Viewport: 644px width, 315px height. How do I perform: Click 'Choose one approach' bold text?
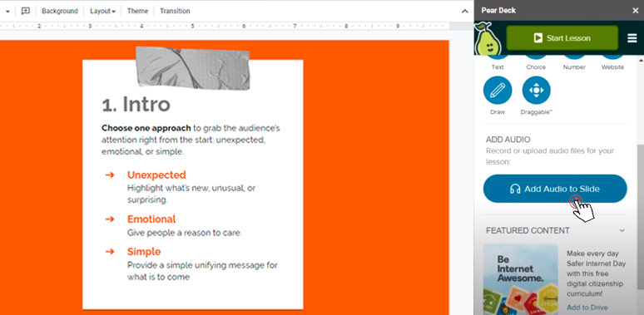click(x=146, y=128)
